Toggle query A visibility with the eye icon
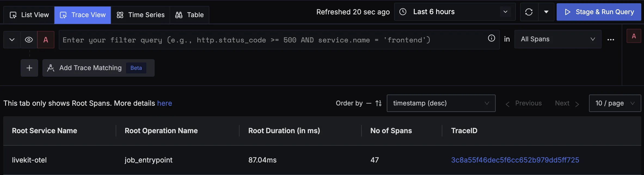This screenshot has width=644, height=175. coord(29,39)
